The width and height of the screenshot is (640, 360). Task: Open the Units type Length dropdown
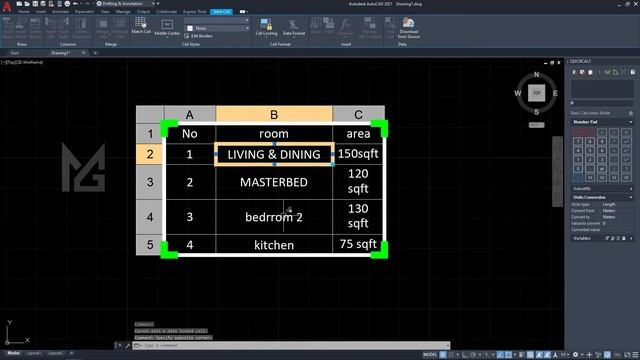click(618, 204)
